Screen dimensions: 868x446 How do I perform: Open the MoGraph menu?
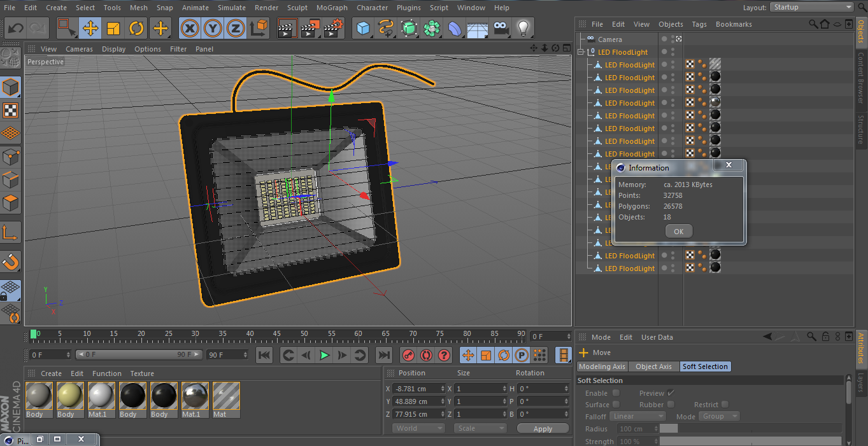(331, 8)
